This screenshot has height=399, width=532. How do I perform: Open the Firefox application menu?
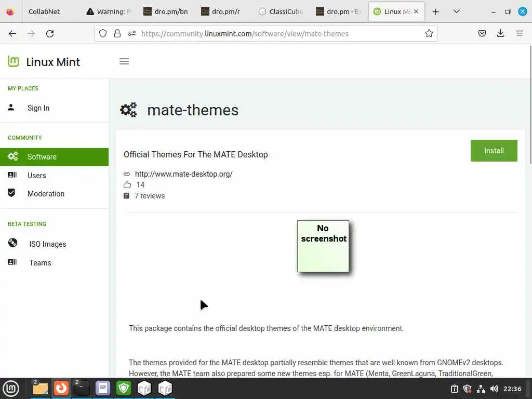(x=519, y=33)
